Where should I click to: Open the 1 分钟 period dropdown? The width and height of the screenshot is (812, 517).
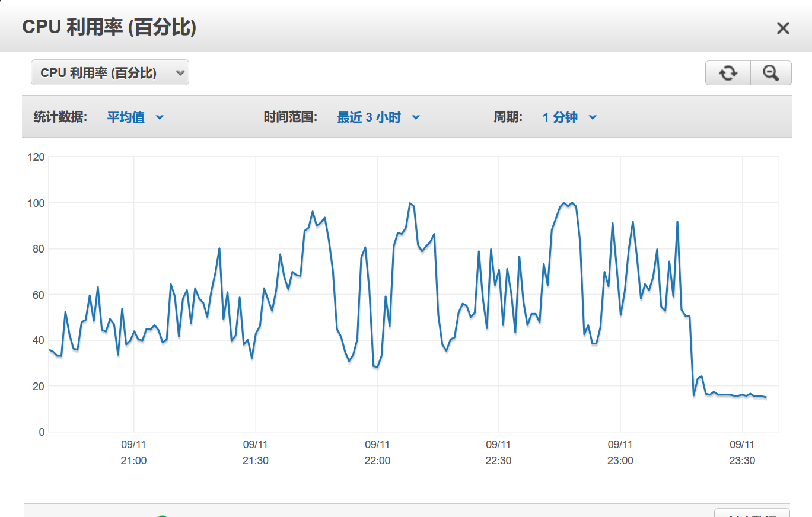(x=569, y=117)
